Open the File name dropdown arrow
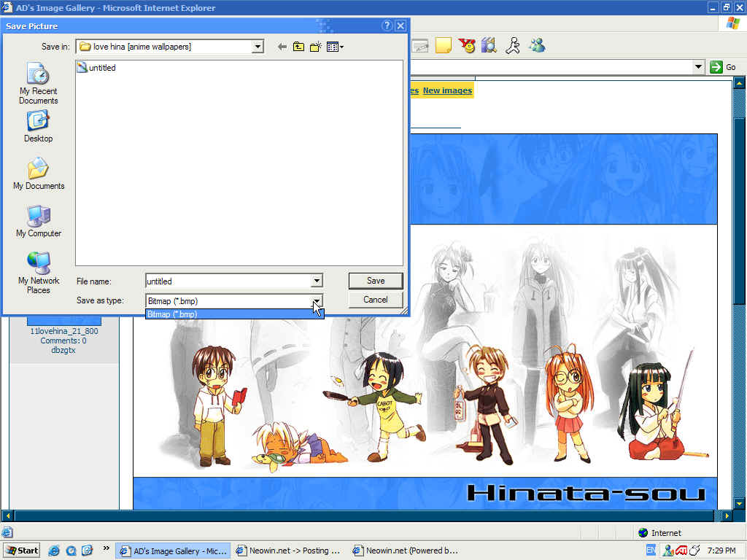The image size is (747, 560). click(x=317, y=281)
